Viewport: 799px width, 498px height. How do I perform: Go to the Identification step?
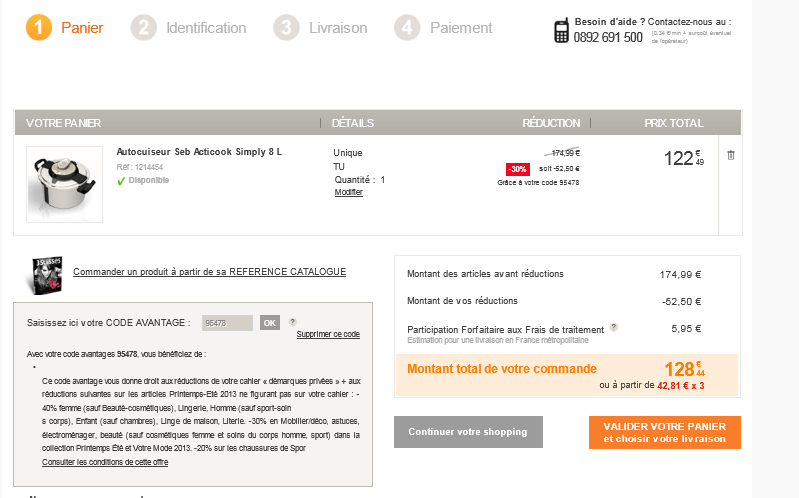pos(205,28)
